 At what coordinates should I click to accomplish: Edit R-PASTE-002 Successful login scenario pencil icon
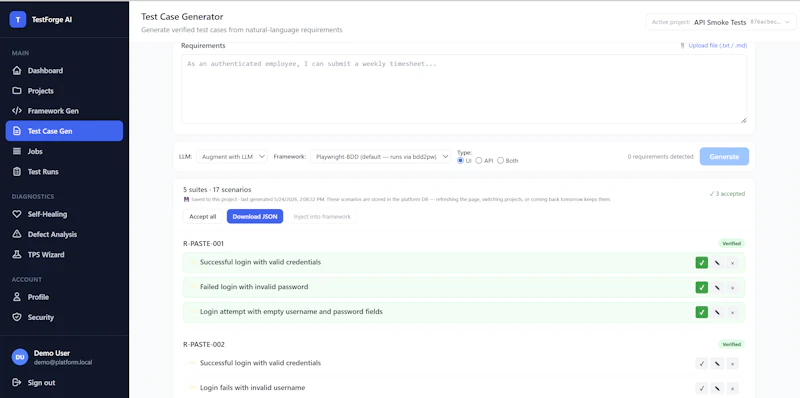pyautogui.click(x=717, y=363)
